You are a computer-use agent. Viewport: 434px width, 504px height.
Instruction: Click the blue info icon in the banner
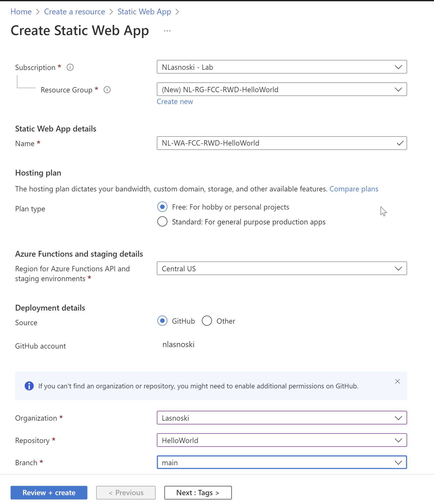[29, 386]
